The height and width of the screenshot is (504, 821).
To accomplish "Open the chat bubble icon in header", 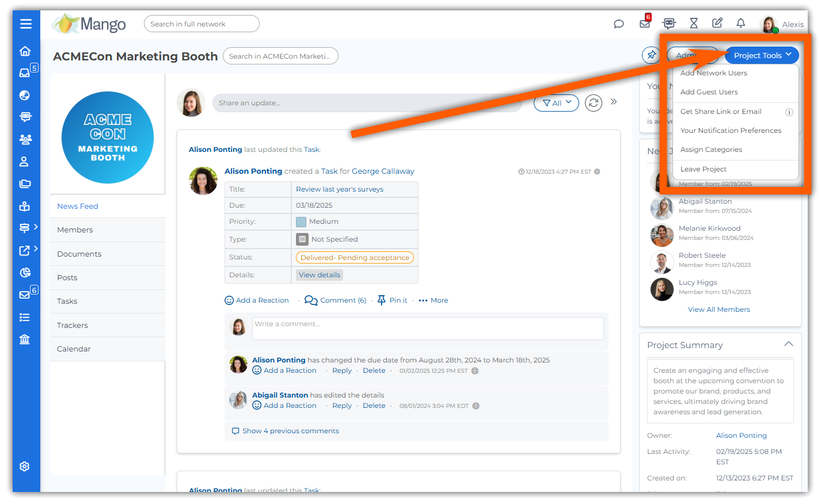I will click(x=619, y=24).
